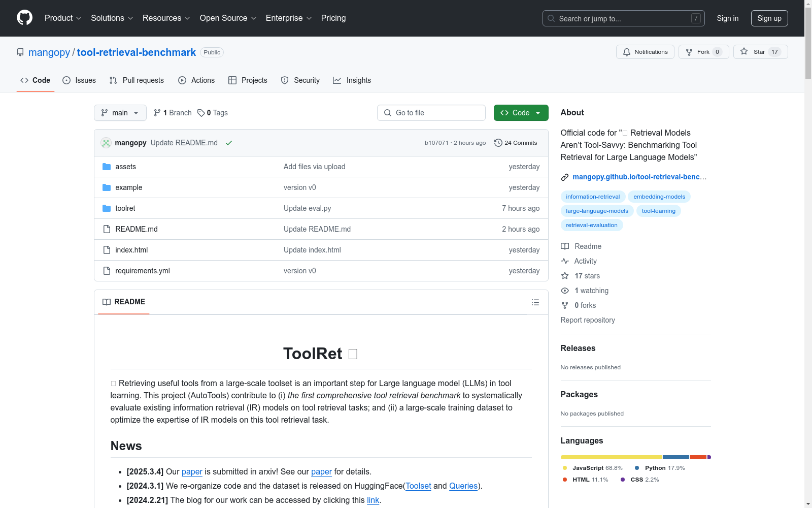Expand the Open Source menu

click(x=228, y=18)
